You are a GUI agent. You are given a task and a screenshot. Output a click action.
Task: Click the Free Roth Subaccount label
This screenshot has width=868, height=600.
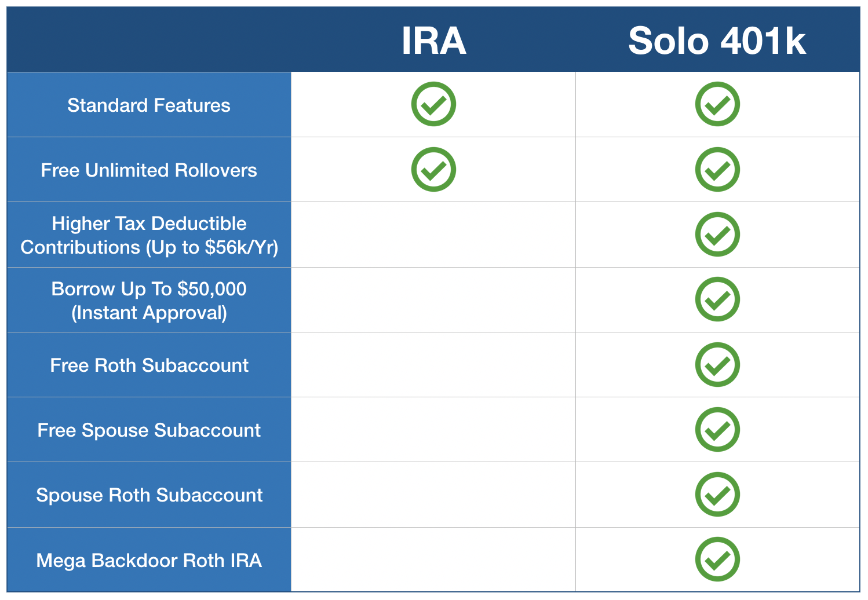(149, 365)
